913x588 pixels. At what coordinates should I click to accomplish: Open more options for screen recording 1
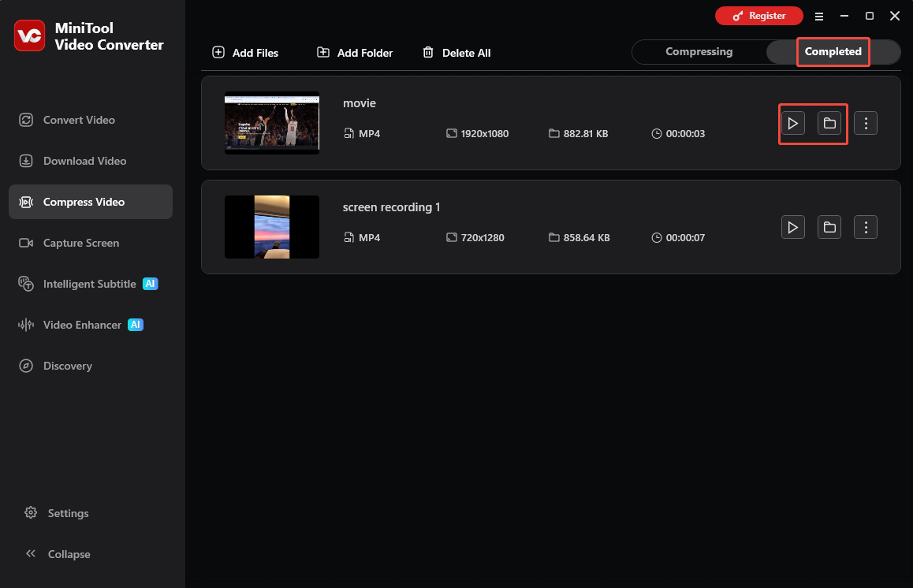[866, 227]
